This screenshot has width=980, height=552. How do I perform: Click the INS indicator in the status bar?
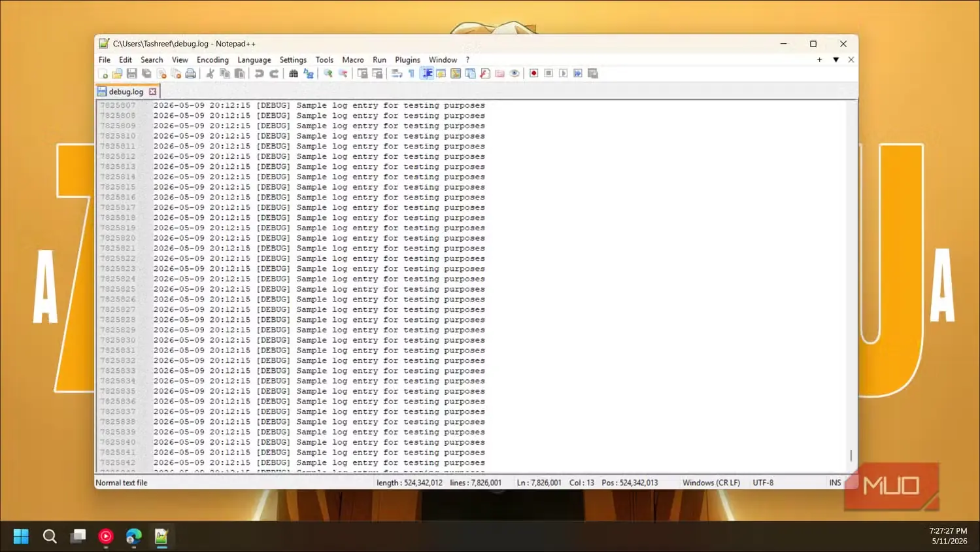pos(835,483)
